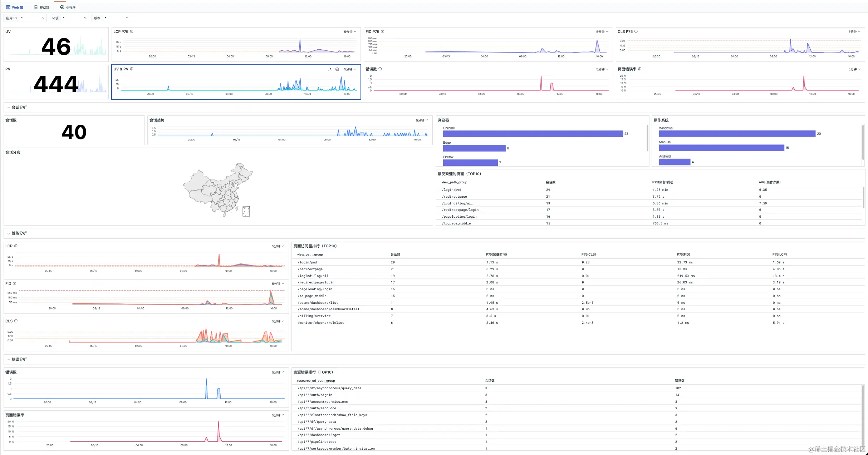This screenshot has width=868, height=455.
Task: Open 5分钟 interval dropdown in 会话趋势 panel
Action: 422,120
